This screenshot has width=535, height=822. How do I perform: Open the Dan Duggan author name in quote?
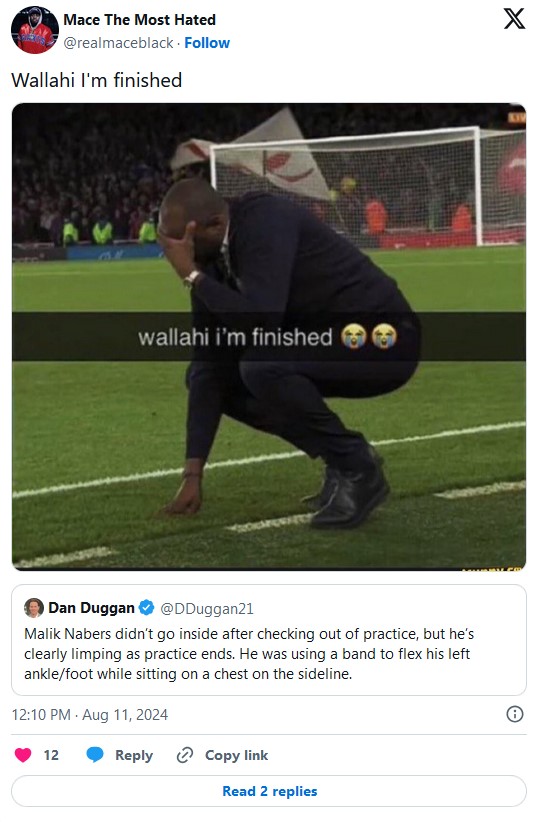(x=92, y=608)
